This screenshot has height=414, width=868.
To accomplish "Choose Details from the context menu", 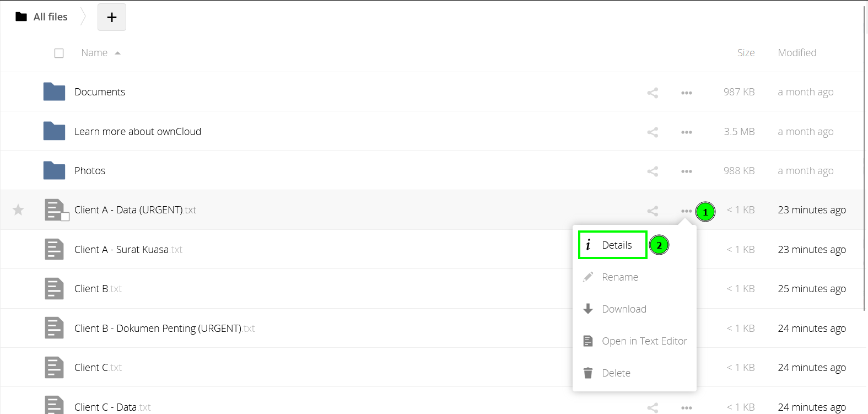I will [616, 245].
